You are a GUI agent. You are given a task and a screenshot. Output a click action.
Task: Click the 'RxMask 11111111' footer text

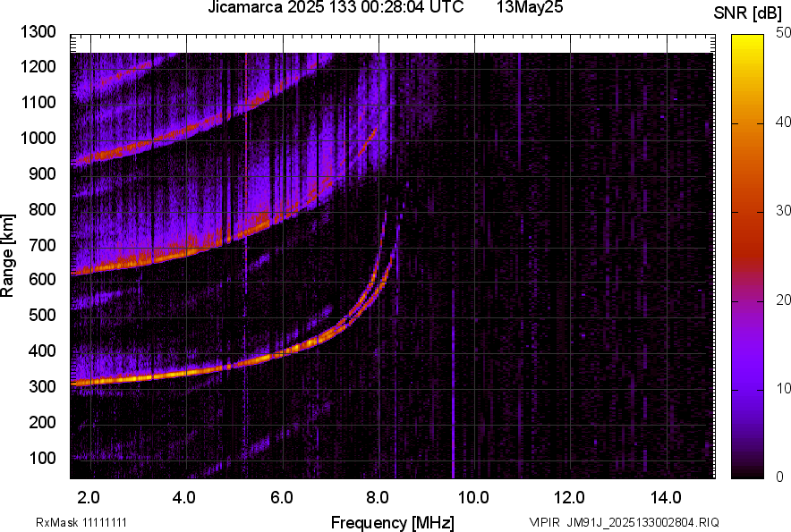(x=81, y=522)
